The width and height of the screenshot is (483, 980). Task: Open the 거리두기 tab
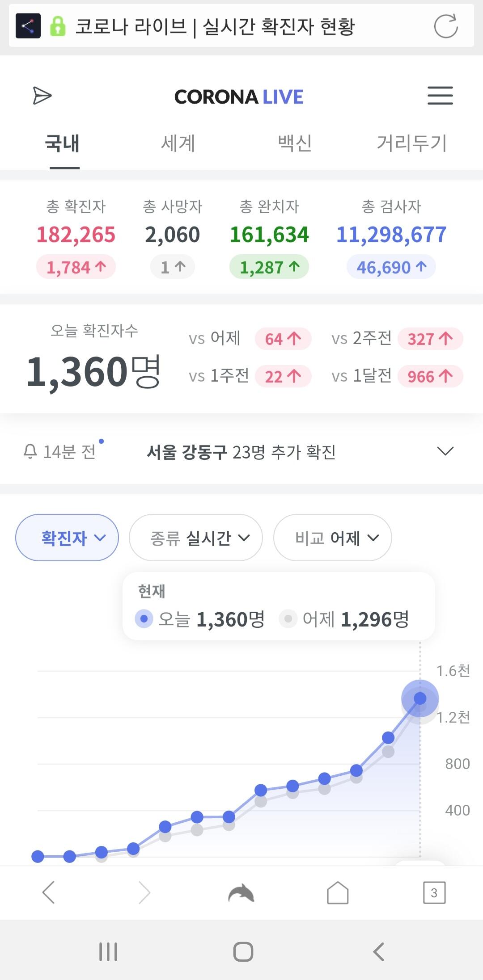click(412, 143)
